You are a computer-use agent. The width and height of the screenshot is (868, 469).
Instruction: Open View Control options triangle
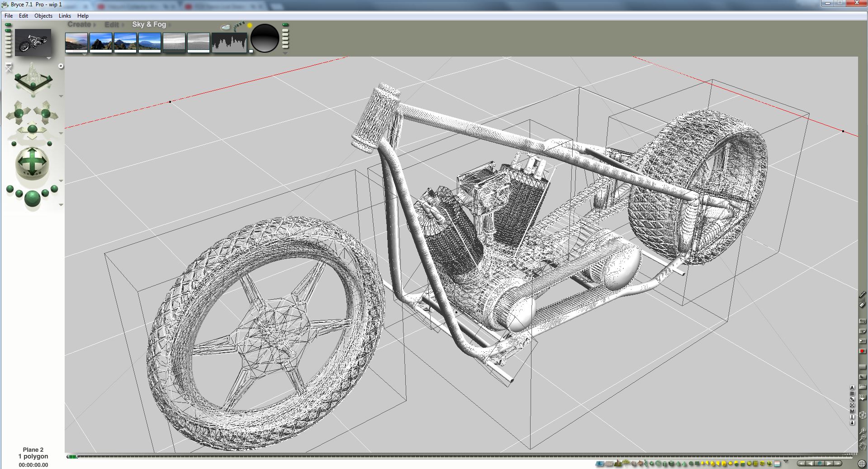point(61,96)
